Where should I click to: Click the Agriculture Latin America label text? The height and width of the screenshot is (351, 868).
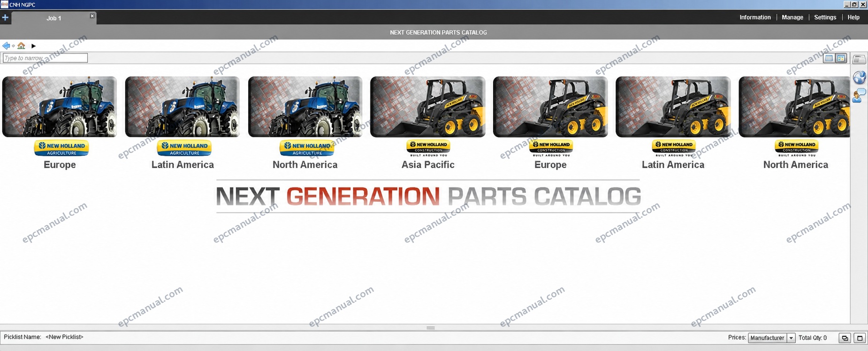(183, 165)
